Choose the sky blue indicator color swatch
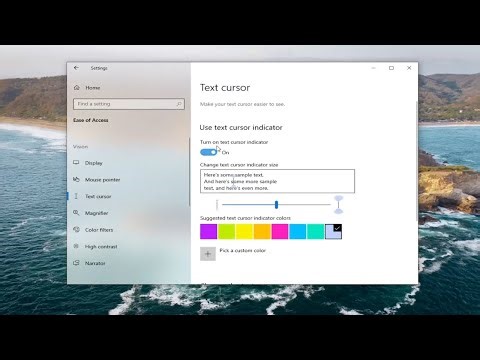Image resolution: width=480 pixels, height=360 pixels. (298, 232)
